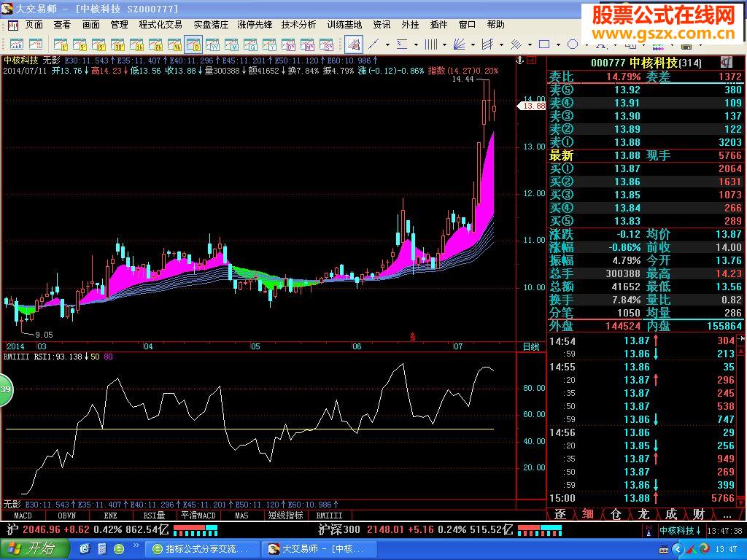Image resolution: width=747 pixels, height=560 pixels.
Task: Switch to the OBVN indicator tab
Action: pos(66,516)
